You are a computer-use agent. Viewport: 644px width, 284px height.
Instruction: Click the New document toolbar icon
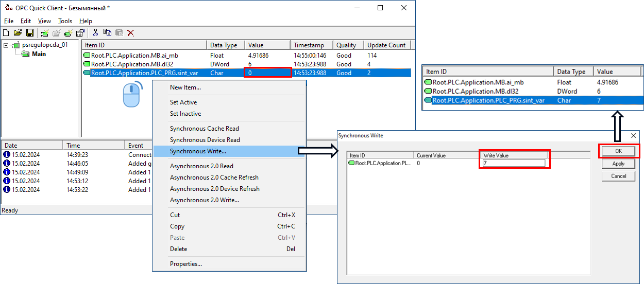click(6, 33)
